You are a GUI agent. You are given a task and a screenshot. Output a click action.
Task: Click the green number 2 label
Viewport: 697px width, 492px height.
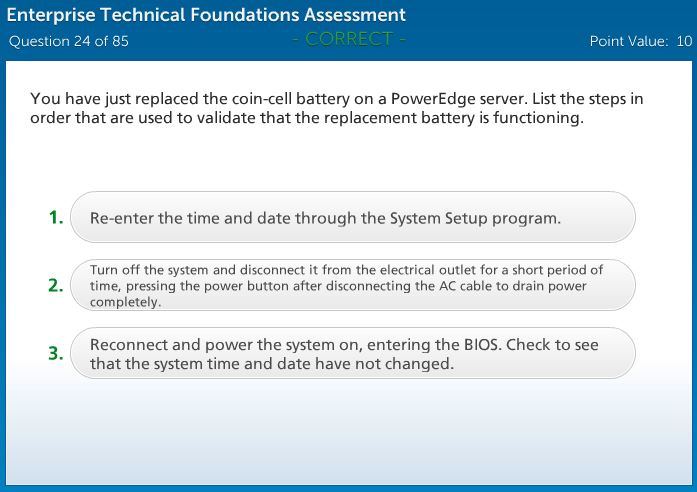click(56, 285)
